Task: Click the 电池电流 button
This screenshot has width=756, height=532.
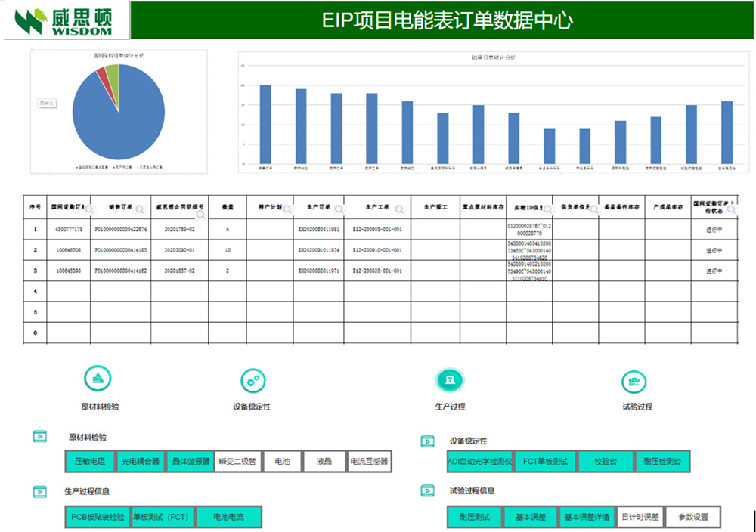Action: 228,517
